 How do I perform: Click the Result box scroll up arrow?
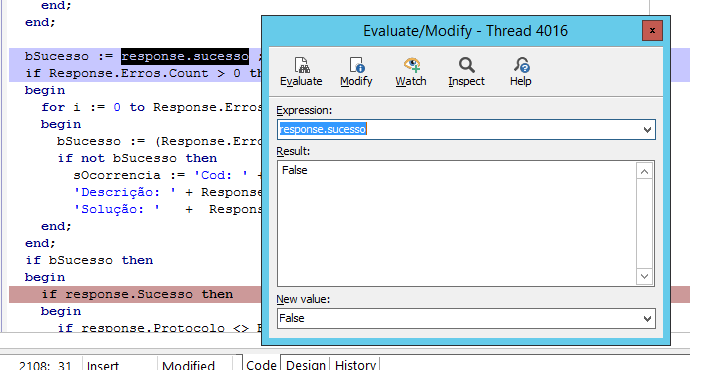pos(644,171)
